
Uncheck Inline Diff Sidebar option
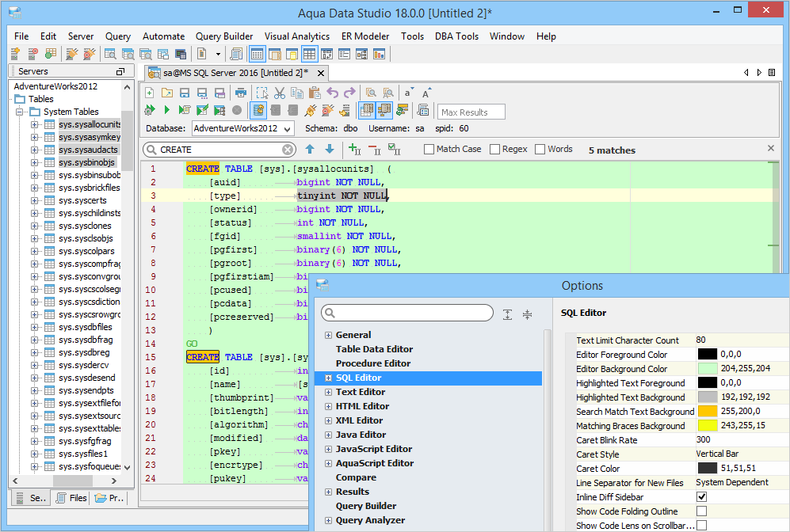[x=701, y=497]
